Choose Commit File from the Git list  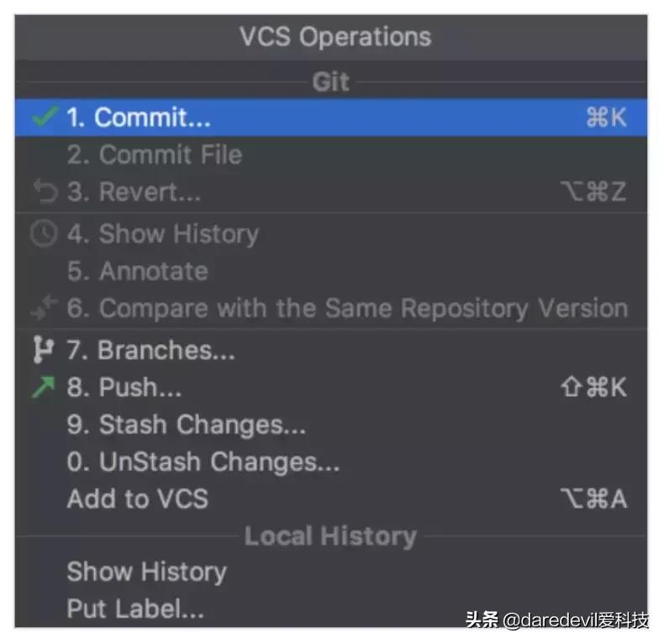pyautogui.click(x=154, y=155)
